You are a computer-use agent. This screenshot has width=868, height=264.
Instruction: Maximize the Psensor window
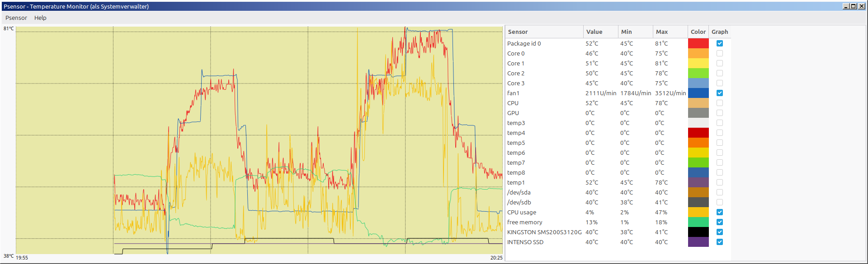click(x=853, y=6)
